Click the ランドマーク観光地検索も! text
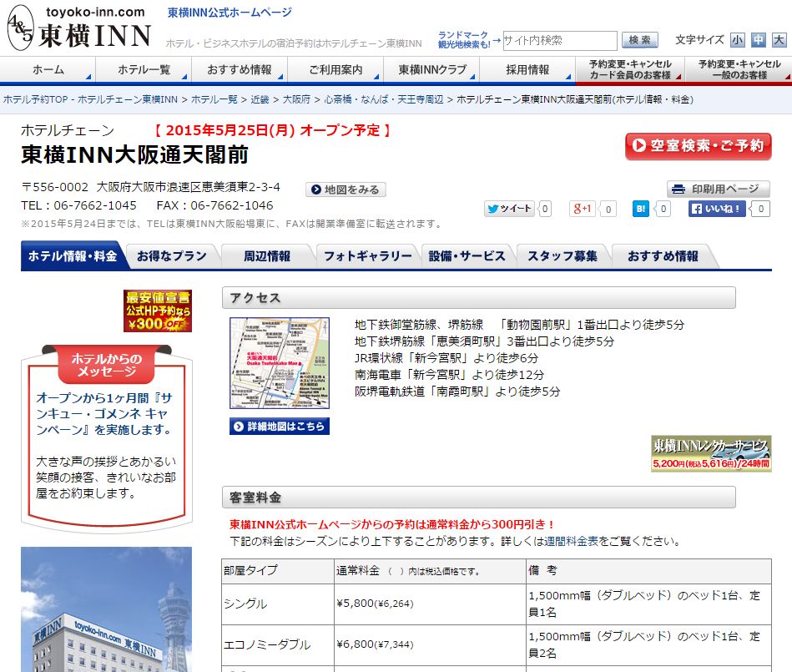 [464, 40]
